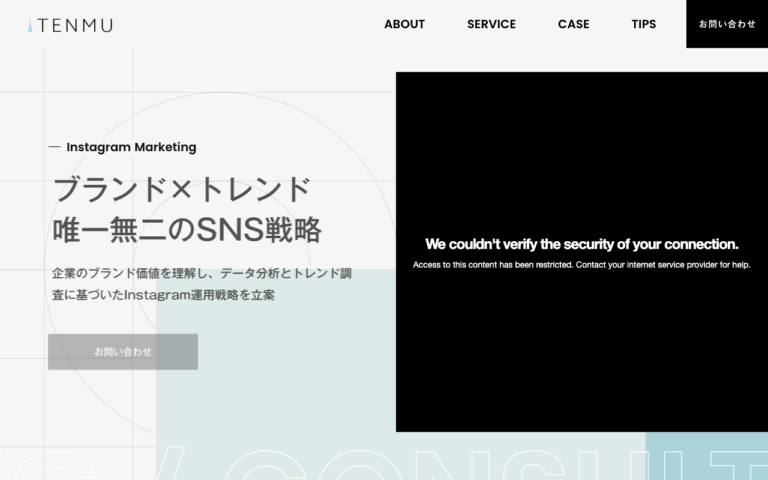
Task: Click the TENMU wordmark in the header
Action: pyautogui.click(x=75, y=25)
